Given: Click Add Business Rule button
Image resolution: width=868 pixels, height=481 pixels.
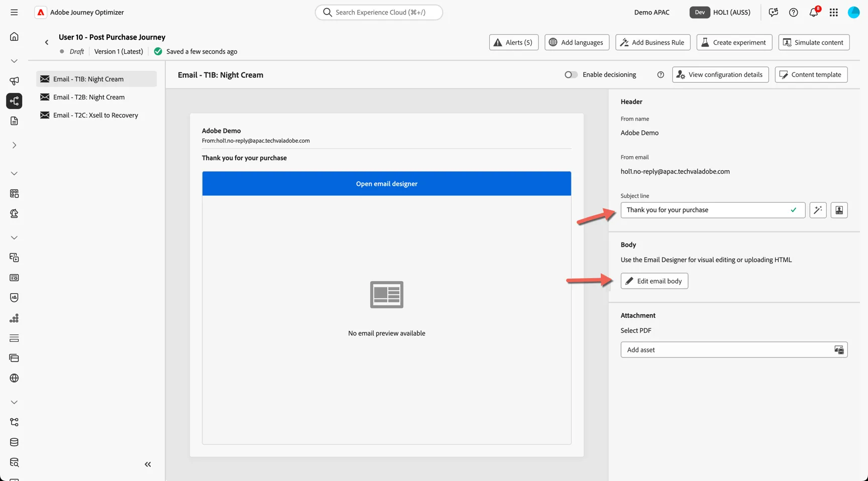Looking at the screenshot, I should [x=653, y=42].
